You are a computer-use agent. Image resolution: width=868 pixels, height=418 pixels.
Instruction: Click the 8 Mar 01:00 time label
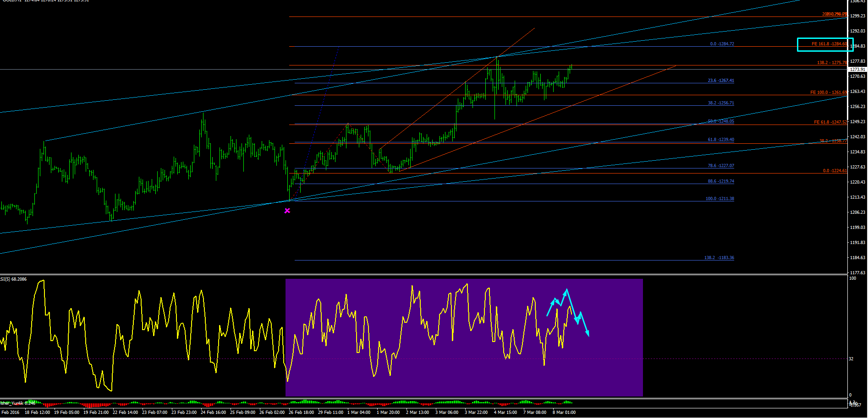pyautogui.click(x=564, y=413)
